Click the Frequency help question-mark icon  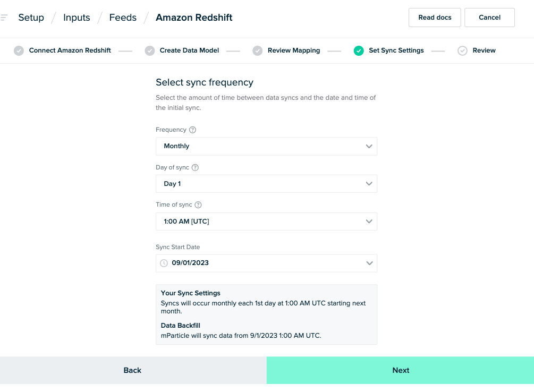[192, 130]
